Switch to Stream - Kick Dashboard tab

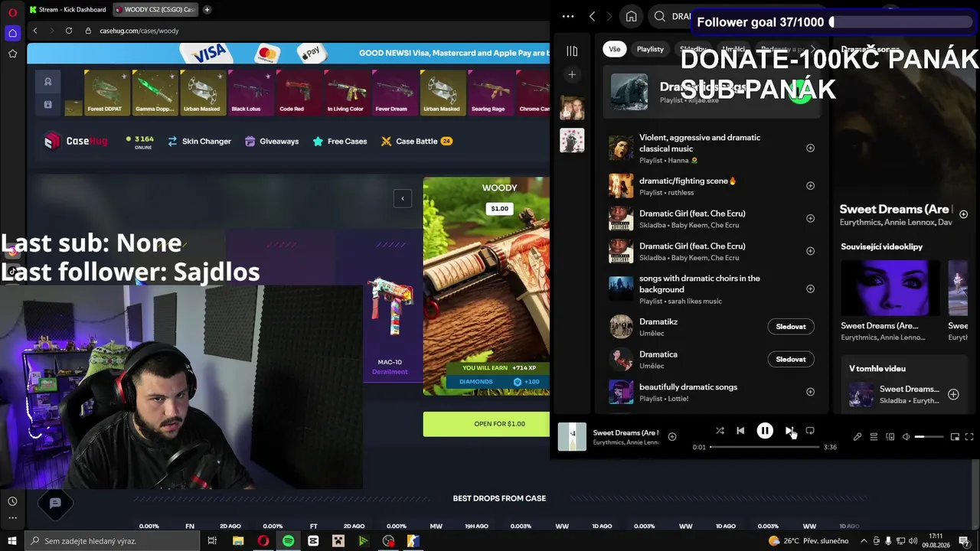pos(67,10)
